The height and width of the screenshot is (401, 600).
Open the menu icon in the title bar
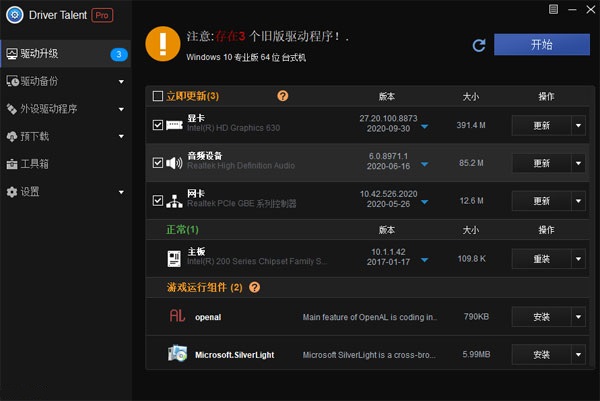(553, 9)
